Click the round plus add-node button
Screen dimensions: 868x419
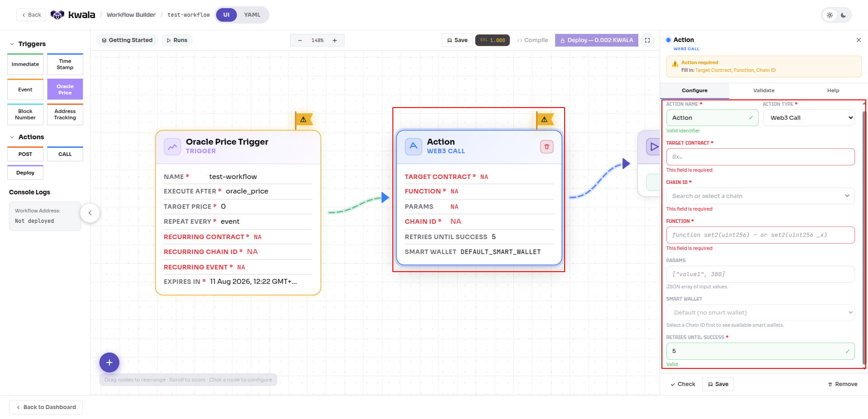109,363
